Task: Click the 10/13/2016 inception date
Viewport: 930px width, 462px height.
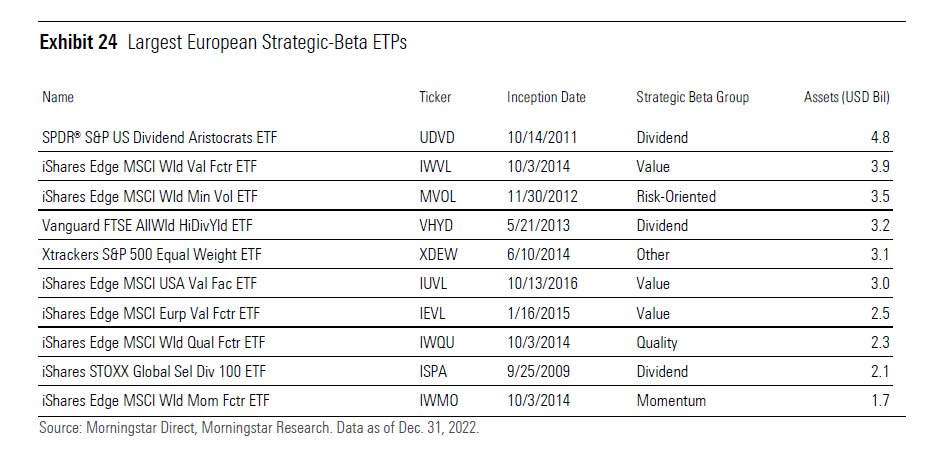Action: click(541, 284)
